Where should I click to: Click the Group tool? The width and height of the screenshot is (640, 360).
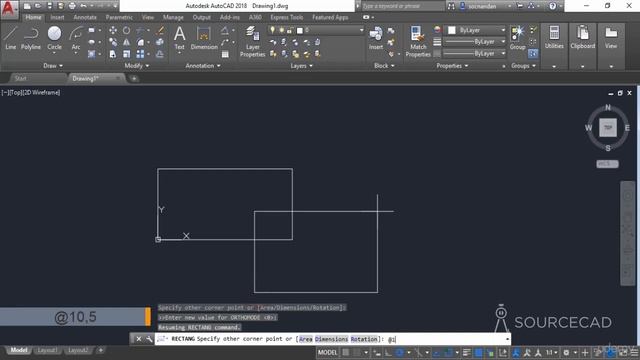(x=518, y=38)
